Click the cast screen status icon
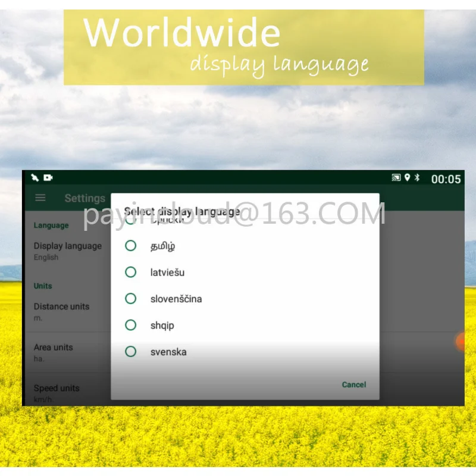Screen dimensions: 476x476 [x=396, y=177]
